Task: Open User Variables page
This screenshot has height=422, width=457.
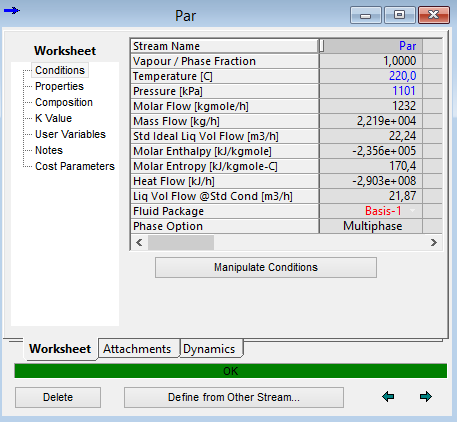Action: pos(70,134)
